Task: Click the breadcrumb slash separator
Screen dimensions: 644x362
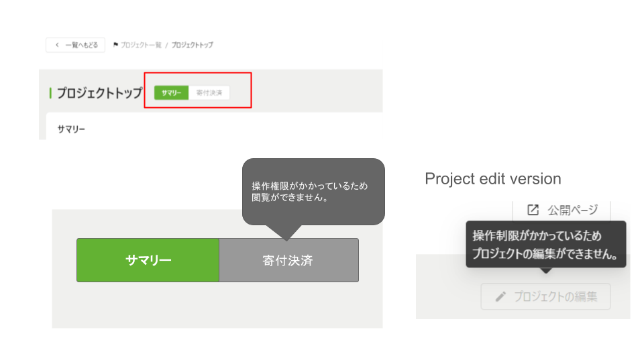Action: pyautogui.click(x=166, y=45)
